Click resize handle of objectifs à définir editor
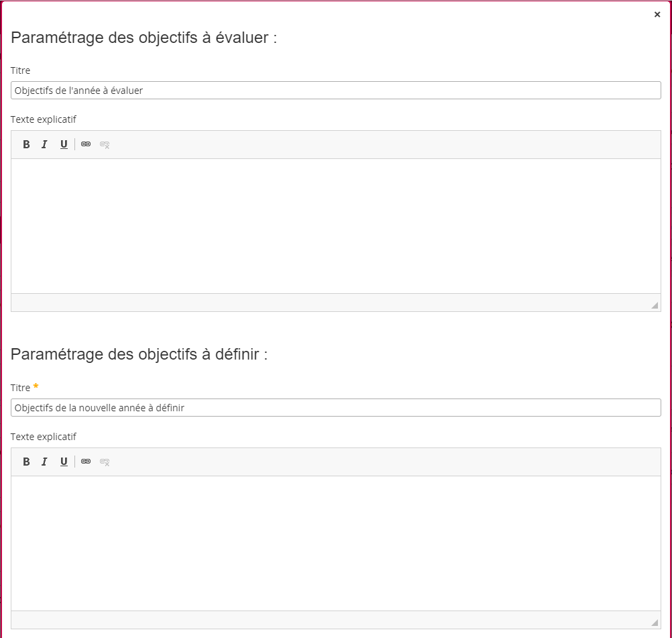The width and height of the screenshot is (672, 638). (654, 623)
